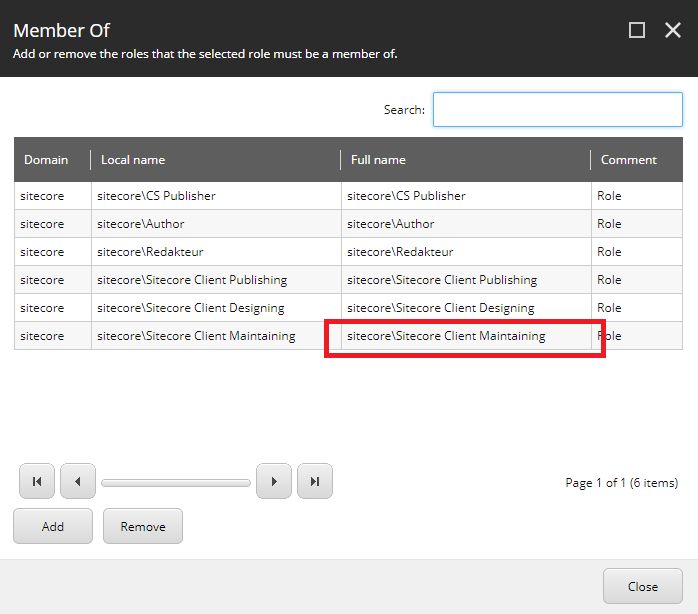Click the pager slider bar
The height and width of the screenshot is (614, 698).
(x=176, y=483)
